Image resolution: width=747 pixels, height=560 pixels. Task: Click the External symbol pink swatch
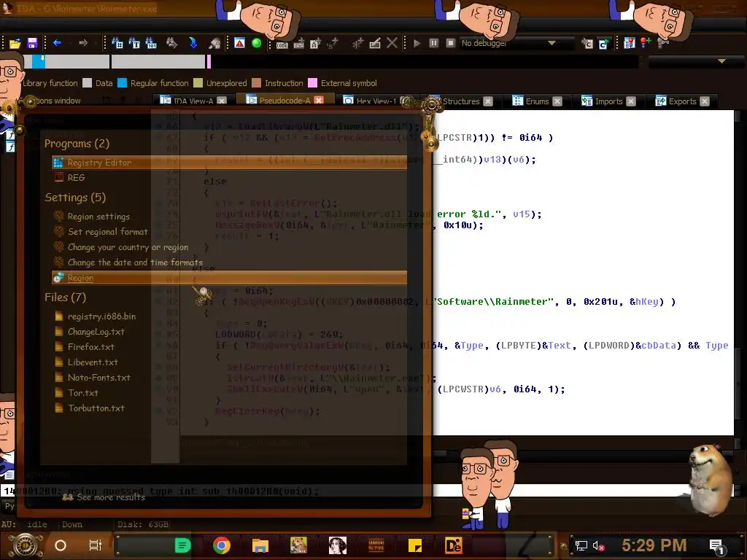312,83
